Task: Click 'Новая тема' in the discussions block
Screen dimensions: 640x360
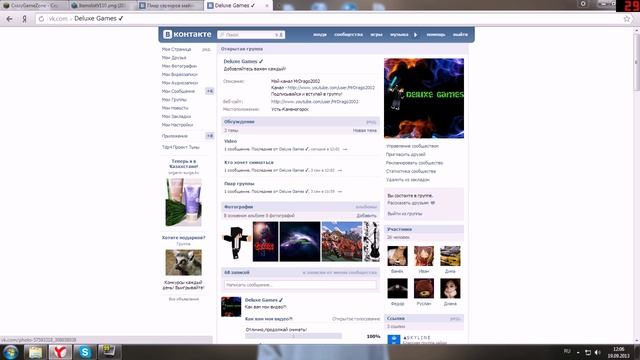Action: [364, 131]
